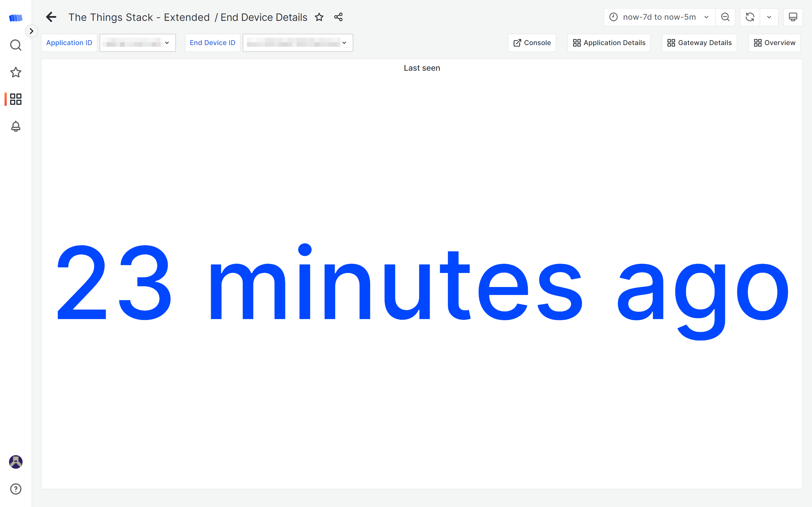Open alerting bell icon
The image size is (812, 507).
click(x=16, y=126)
